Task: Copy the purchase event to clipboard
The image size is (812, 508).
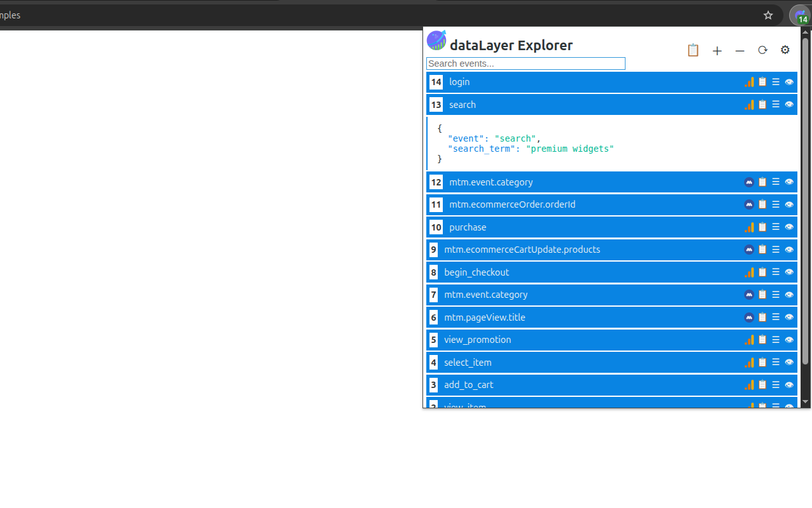Action: [763, 227]
